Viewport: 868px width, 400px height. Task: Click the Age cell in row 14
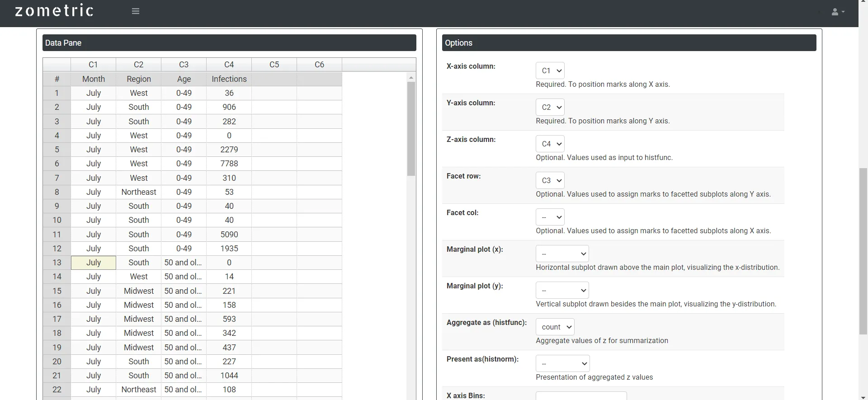184,277
